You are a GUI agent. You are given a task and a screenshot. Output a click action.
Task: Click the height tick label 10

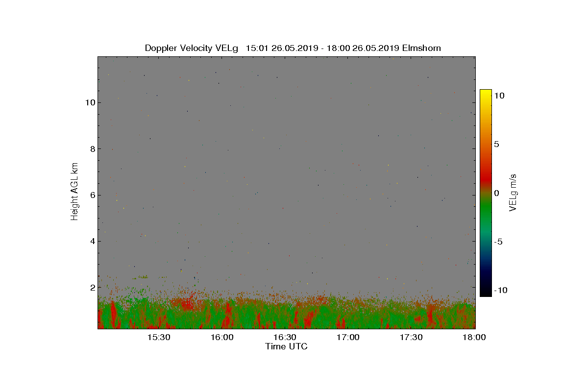click(x=89, y=102)
